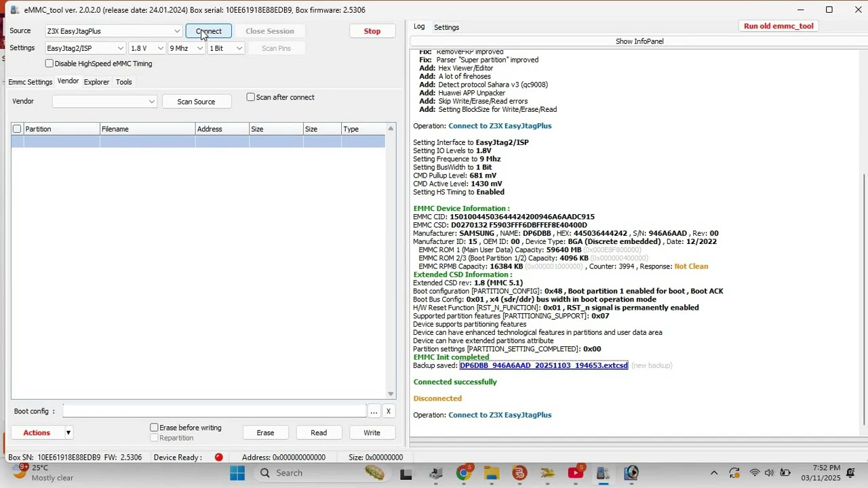This screenshot has height=488, width=868.
Task: Open File Explorer from the taskbar
Action: point(492,474)
